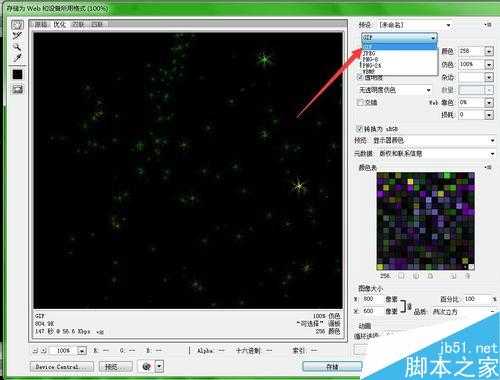Click the GIF image preview thumbnail
The image size is (500, 380).
click(188, 171)
